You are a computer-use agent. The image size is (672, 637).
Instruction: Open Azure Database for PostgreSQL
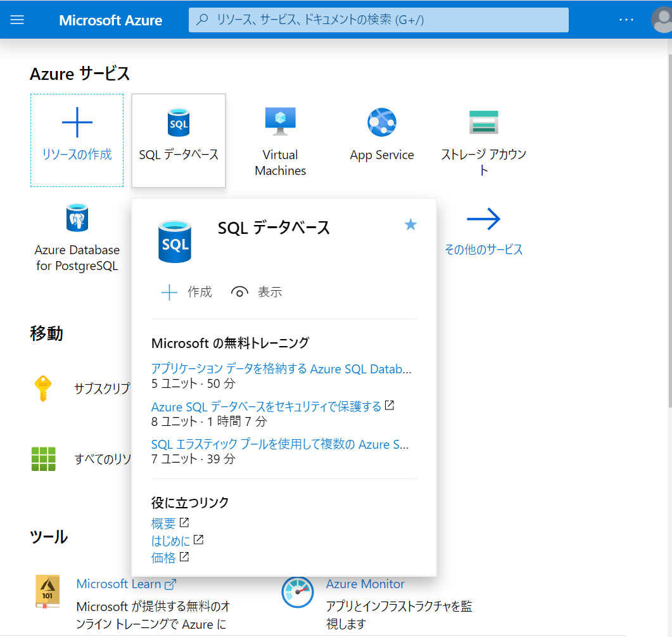pos(77,219)
